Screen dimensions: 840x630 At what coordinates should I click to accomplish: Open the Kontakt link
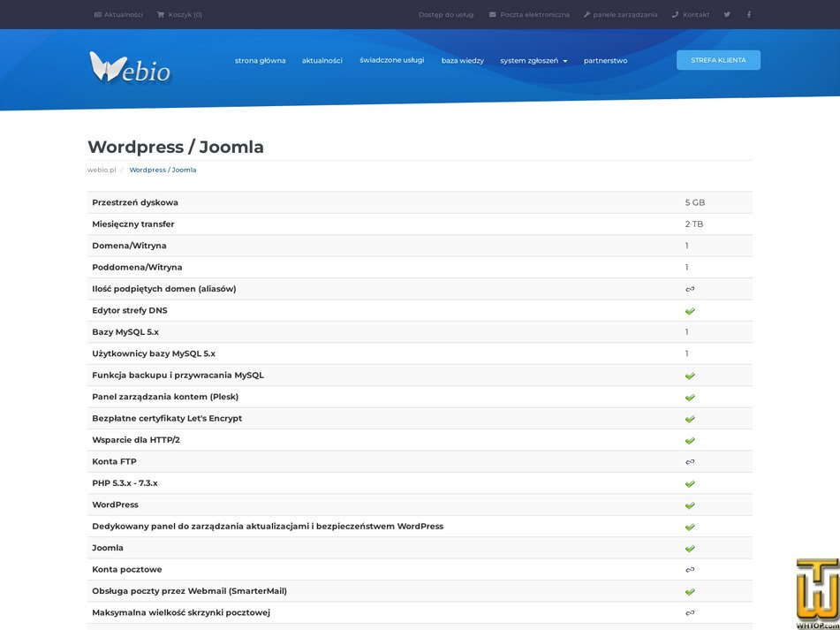coord(691,15)
